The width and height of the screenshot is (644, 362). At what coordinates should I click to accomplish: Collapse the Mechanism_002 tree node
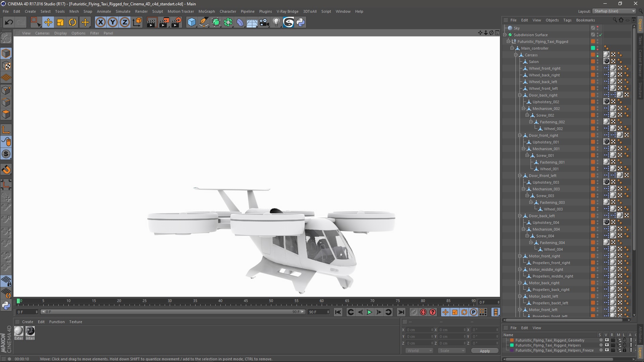523,109
